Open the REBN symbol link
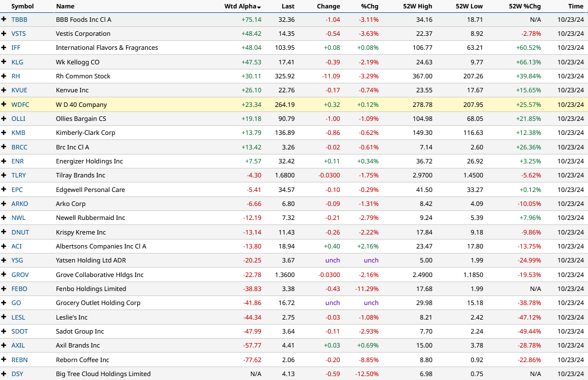588x380 pixels. coord(20,360)
